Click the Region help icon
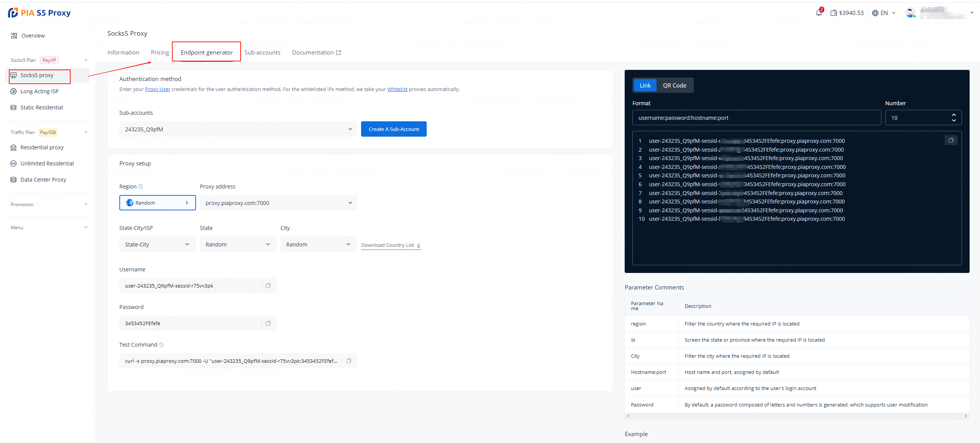 coord(140,187)
